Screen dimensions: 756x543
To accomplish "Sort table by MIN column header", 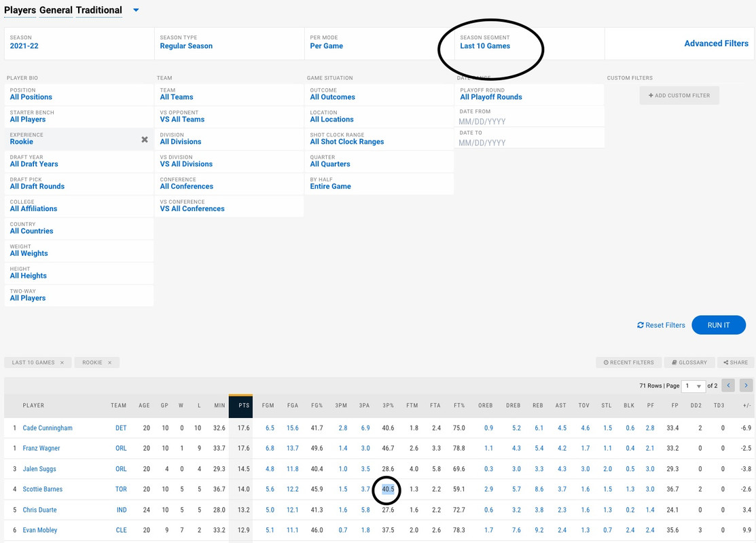I will point(220,406).
